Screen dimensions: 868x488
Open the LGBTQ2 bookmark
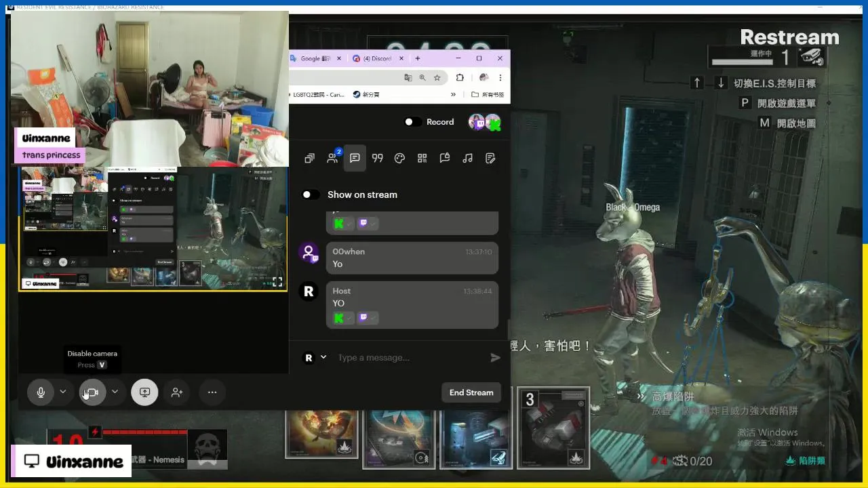click(x=319, y=95)
